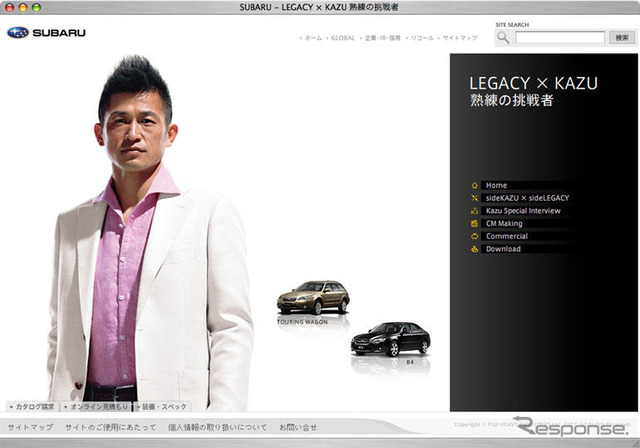Screen dimensions: 640x448
Task: Open footer サイトマップ link
Action: [x=30, y=427]
